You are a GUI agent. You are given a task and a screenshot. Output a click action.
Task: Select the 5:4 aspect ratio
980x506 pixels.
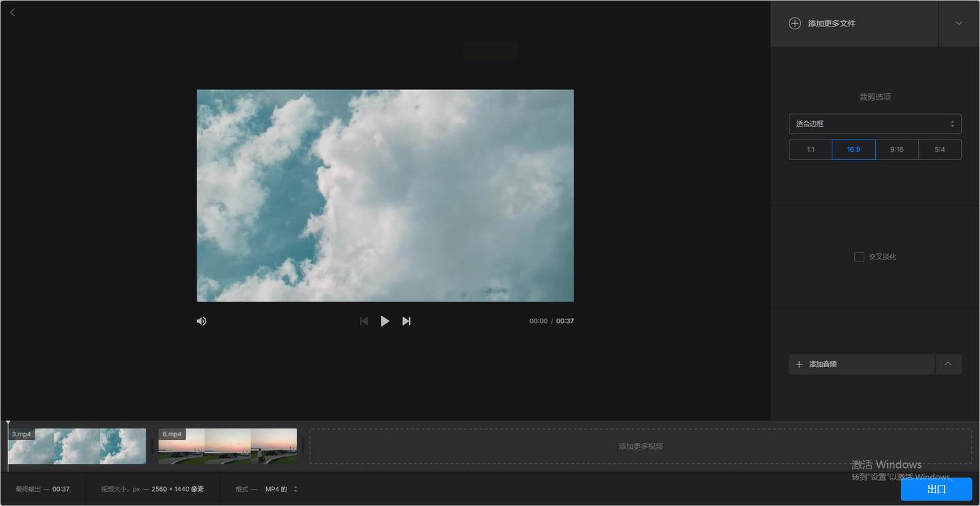[939, 149]
